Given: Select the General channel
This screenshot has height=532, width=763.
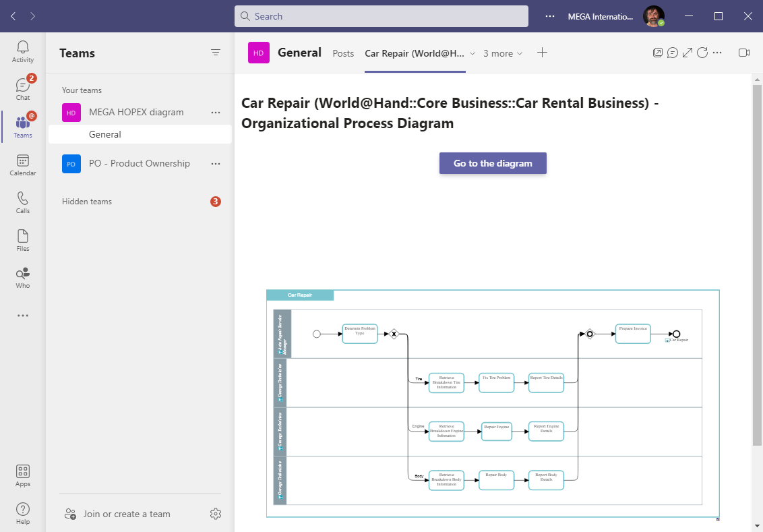Looking at the screenshot, I should pos(105,134).
